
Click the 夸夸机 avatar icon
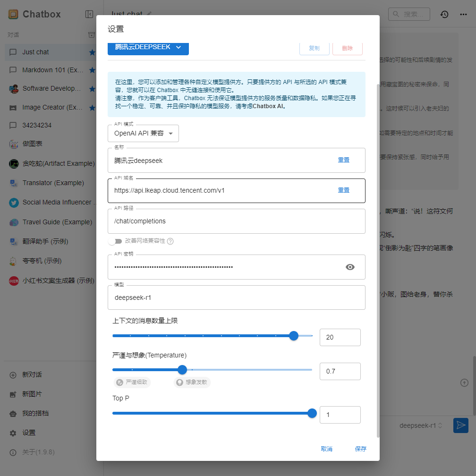13,261
